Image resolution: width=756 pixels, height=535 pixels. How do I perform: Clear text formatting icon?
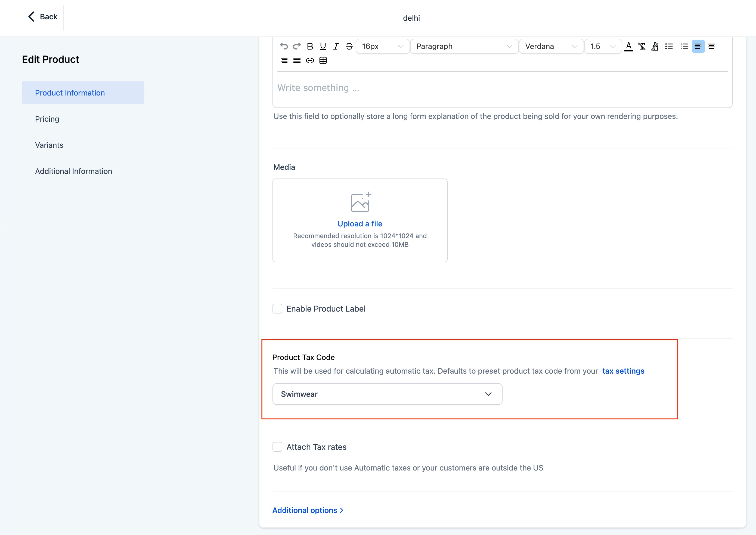pos(642,47)
